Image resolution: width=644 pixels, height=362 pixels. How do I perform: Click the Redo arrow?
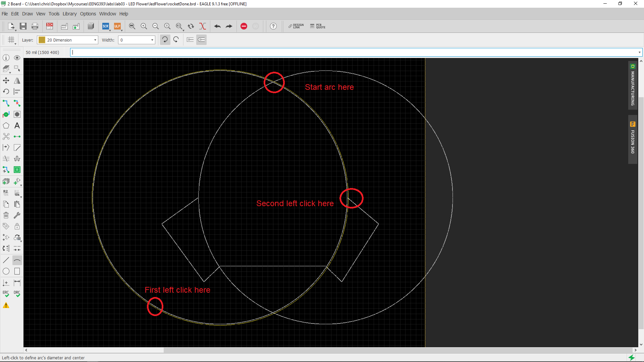(229, 26)
